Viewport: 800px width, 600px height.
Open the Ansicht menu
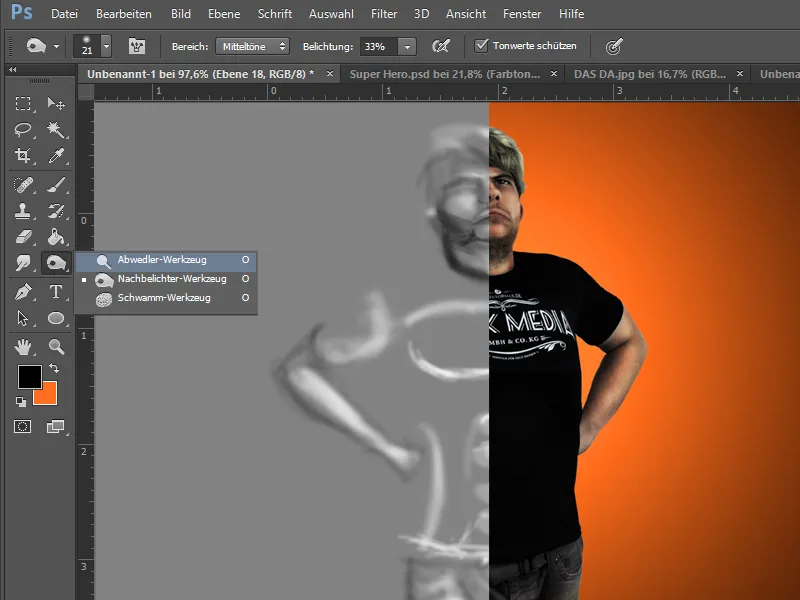(466, 14)
